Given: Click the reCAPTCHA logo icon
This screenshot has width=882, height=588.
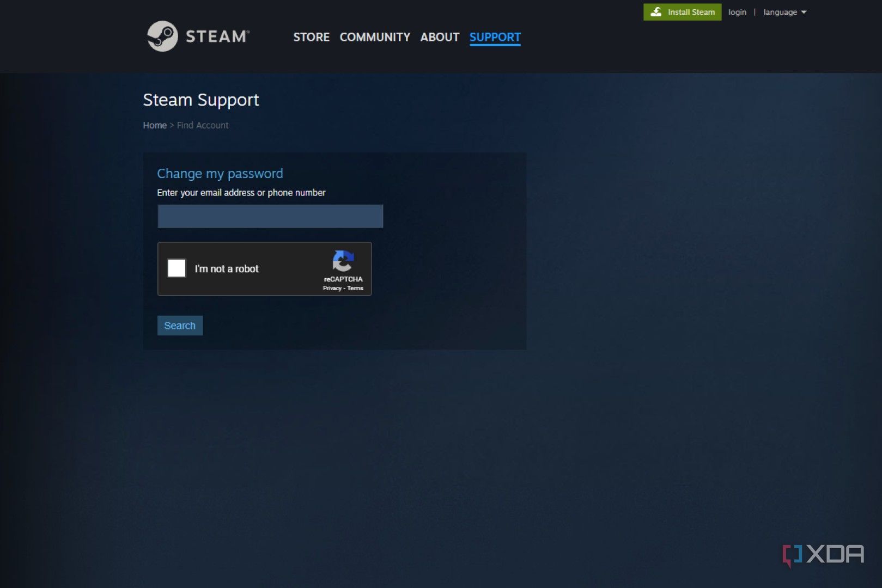Looking at the screenshot, I should (x=343, y=261).
